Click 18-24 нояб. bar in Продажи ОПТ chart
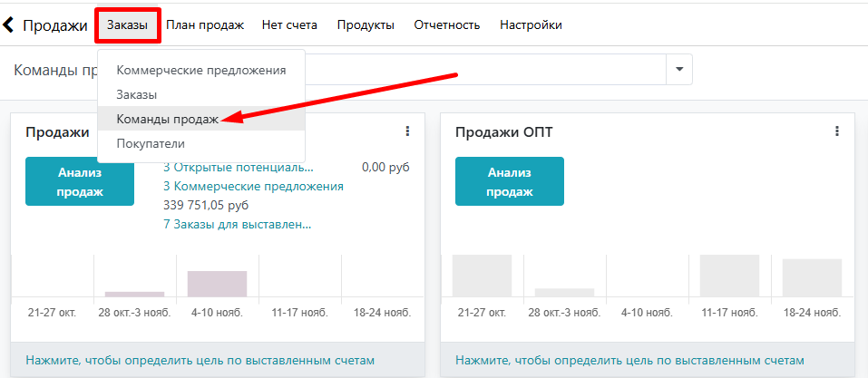868x378 pixels. [812, 277]
